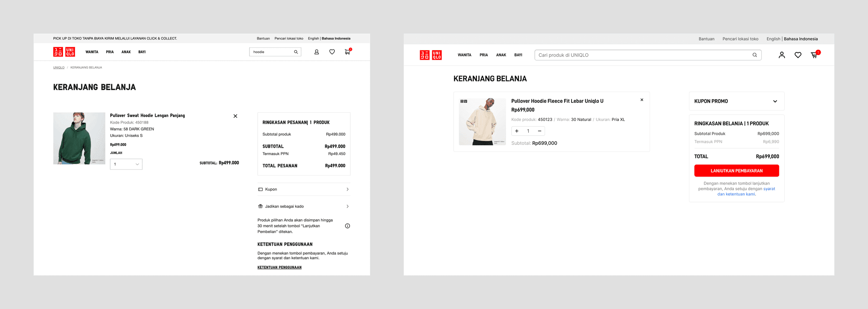
Task: Click 'Pria XL' size text
Action: (x=618, y=120)
